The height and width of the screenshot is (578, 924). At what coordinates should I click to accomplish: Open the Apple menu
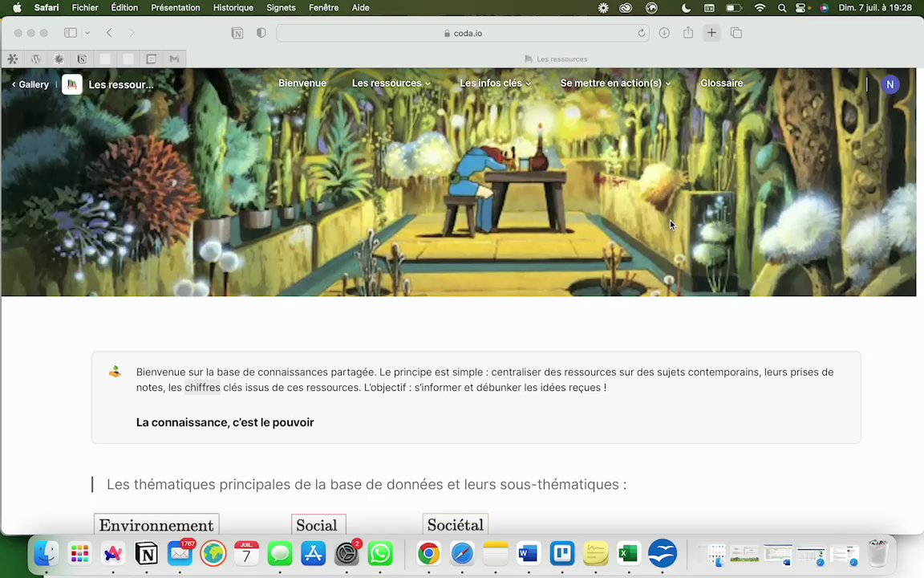click(17, 8)
